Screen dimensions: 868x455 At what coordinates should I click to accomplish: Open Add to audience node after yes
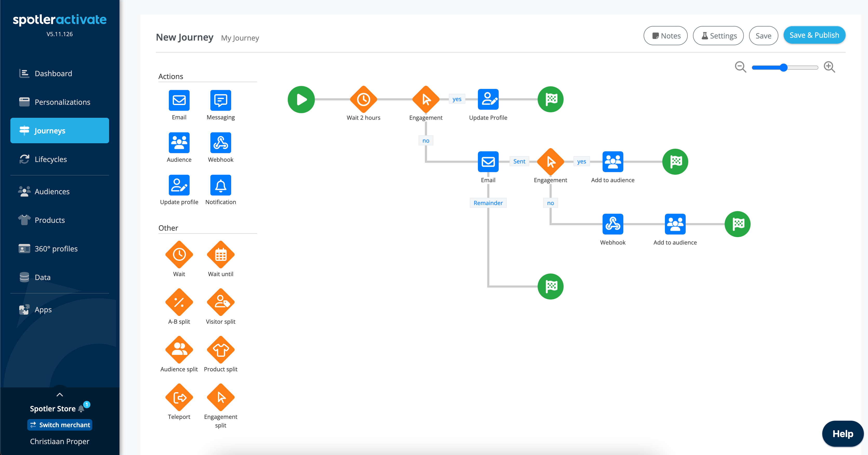click(x=613, y=162)
